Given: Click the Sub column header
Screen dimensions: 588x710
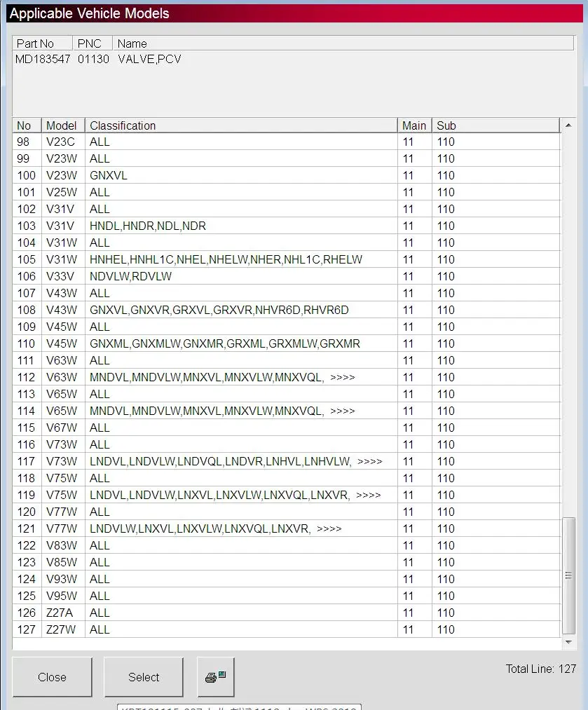Looking at the screenshot, I should (x=495, y=125).
